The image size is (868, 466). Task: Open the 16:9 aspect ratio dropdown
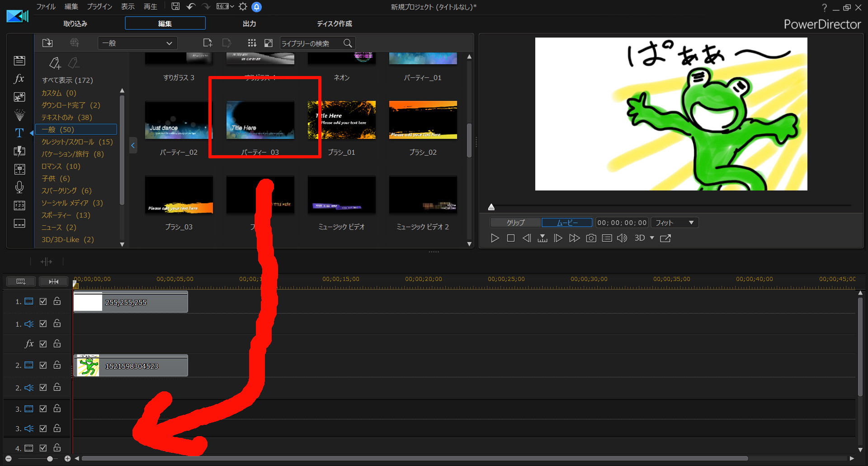tap(225, 6)
